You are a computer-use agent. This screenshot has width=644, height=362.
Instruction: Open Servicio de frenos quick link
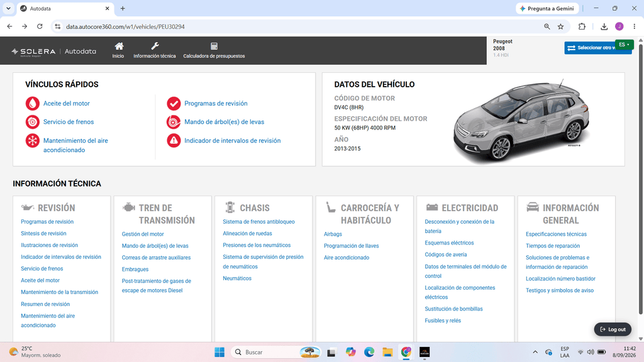point(69,122)
